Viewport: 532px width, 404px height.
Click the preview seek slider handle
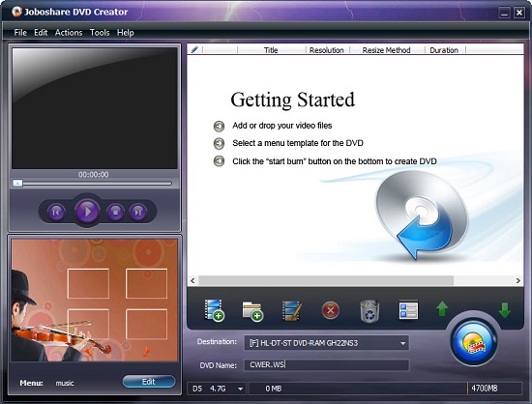(x=17, y=184)
